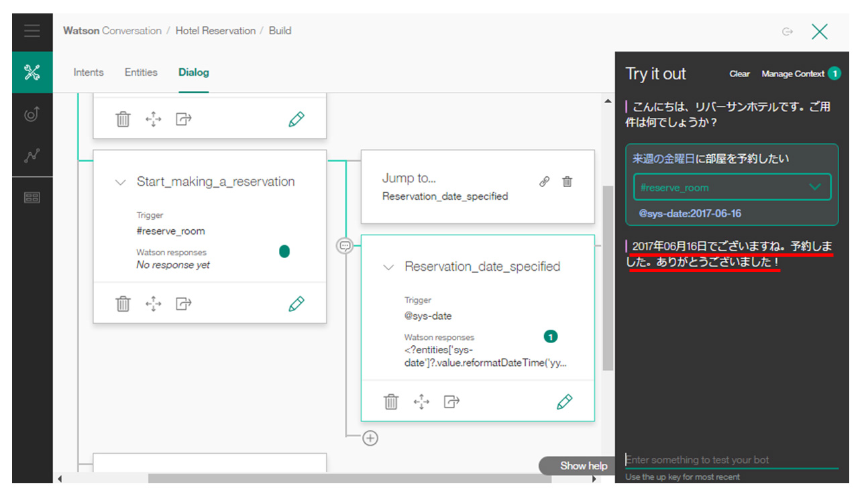Clear the Try it out conversation
Viewport: 868px width, 500px height.
739,74
